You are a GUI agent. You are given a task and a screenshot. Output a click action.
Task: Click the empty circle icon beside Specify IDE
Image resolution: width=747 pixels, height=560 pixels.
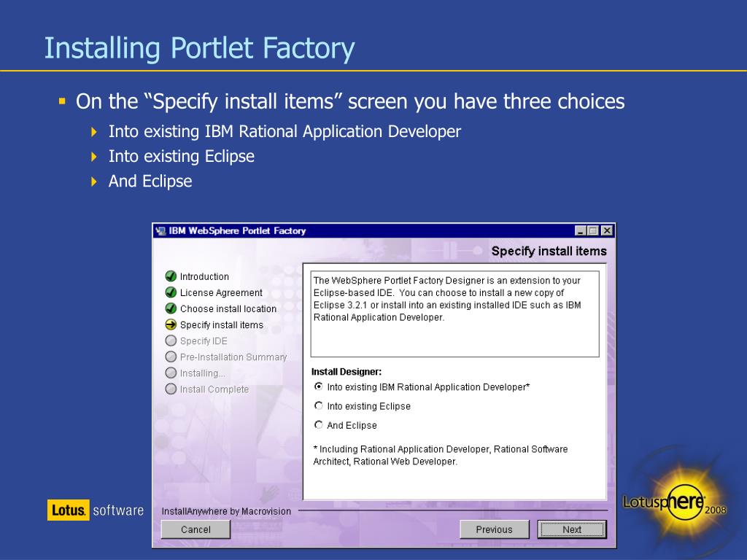click(x=171, y=341)
